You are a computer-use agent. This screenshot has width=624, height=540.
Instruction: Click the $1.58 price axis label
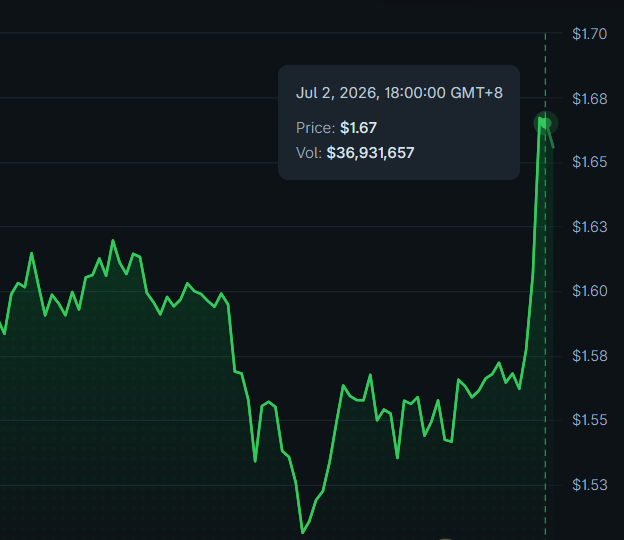click(589, 356)
